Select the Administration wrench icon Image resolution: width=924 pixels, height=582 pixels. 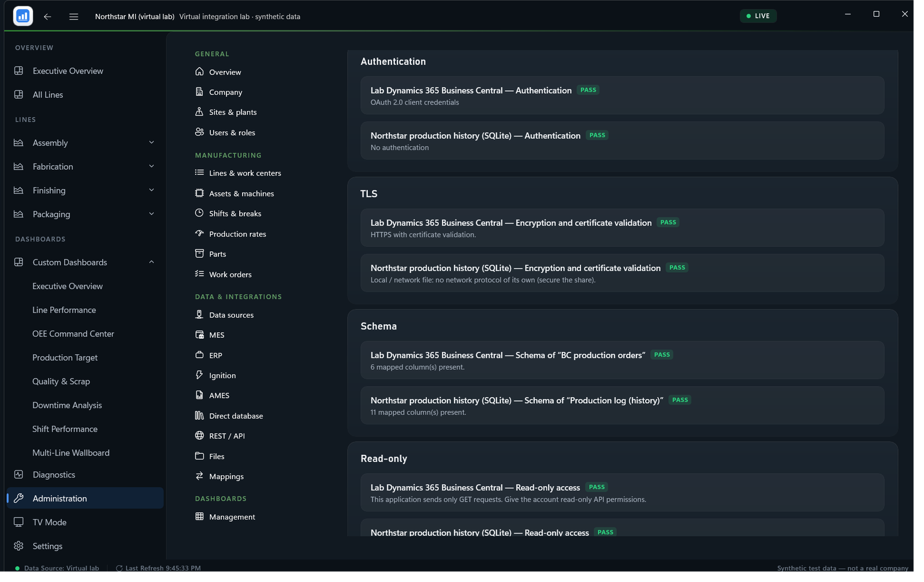tap(18, 499)
